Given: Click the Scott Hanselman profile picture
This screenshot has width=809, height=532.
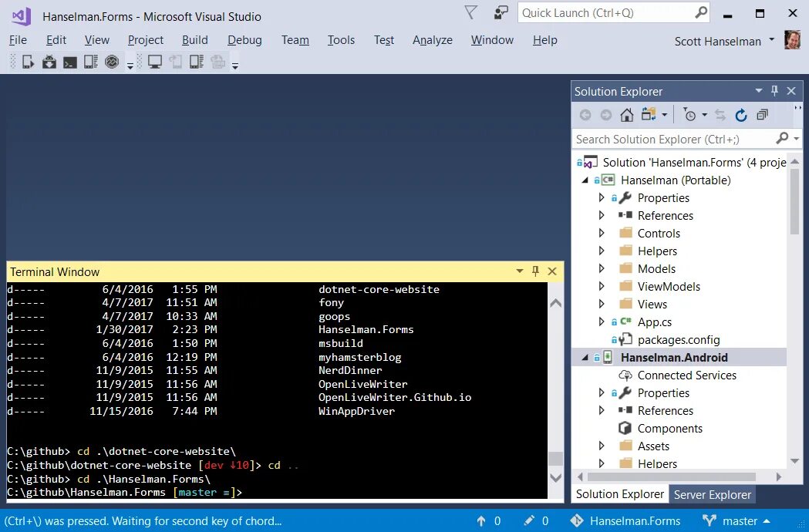Looking at the screenshot, I should (x=792, y=40).
